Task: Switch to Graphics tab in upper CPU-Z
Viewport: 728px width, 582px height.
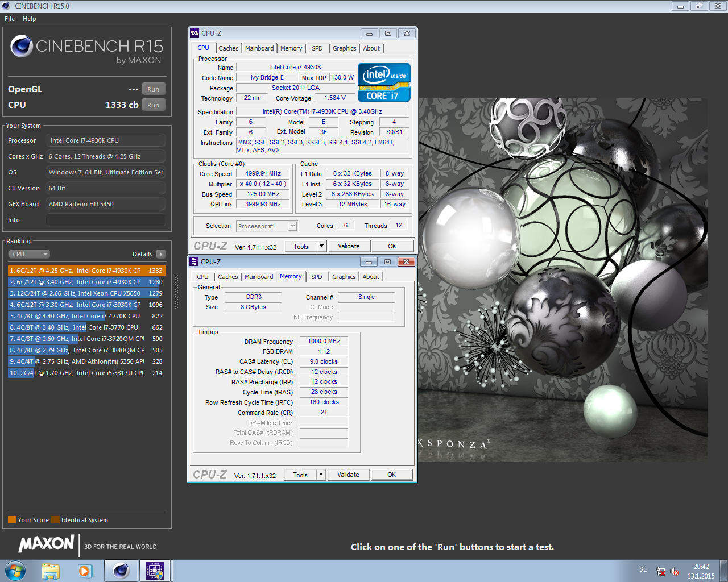Action: click(x=345, y=49)
